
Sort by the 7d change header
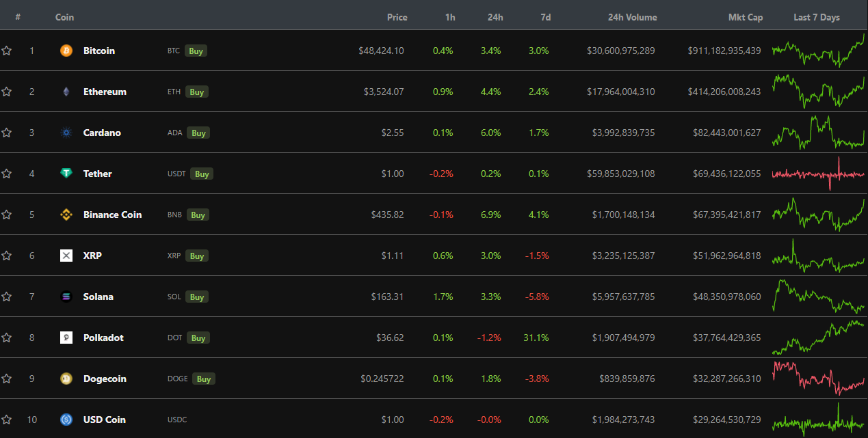pos(545,17)
